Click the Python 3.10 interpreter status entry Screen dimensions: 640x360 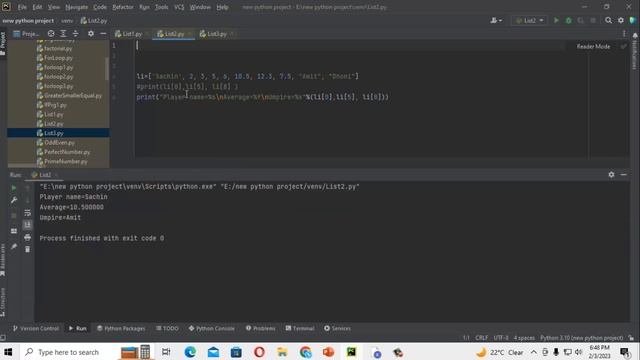[x=581, y=338]
